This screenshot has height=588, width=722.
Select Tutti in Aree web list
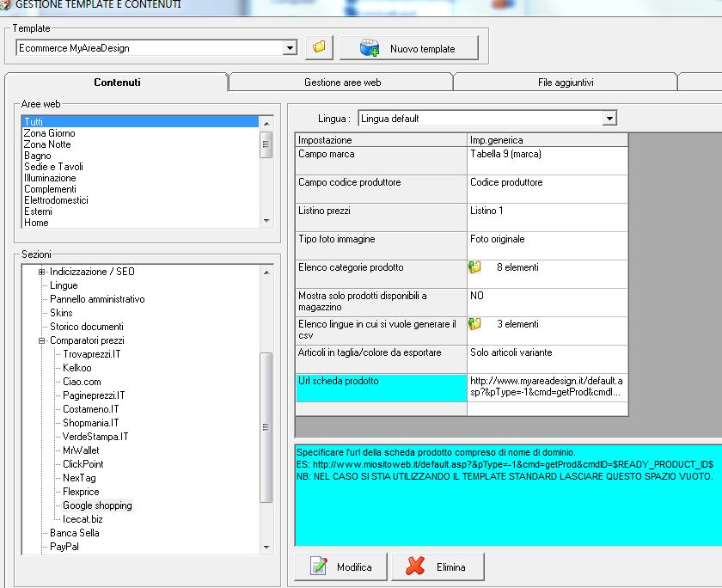pyautogui.click(x=140, y=121)
